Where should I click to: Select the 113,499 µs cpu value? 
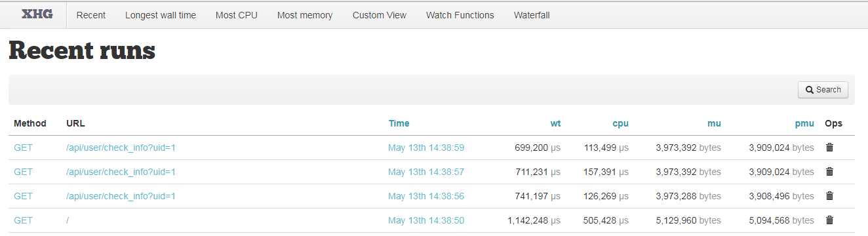[x=606, y=147]
